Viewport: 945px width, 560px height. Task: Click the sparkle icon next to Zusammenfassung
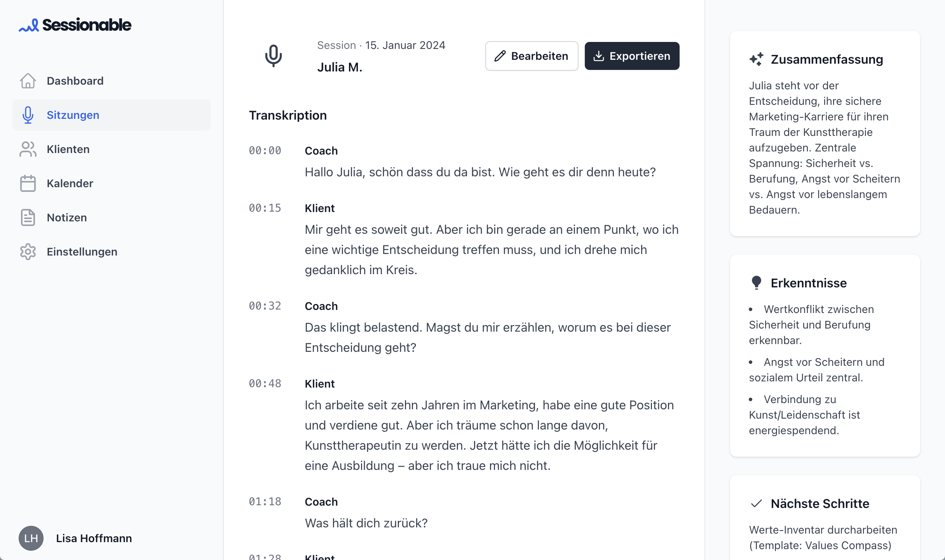(x=756, y=59)
